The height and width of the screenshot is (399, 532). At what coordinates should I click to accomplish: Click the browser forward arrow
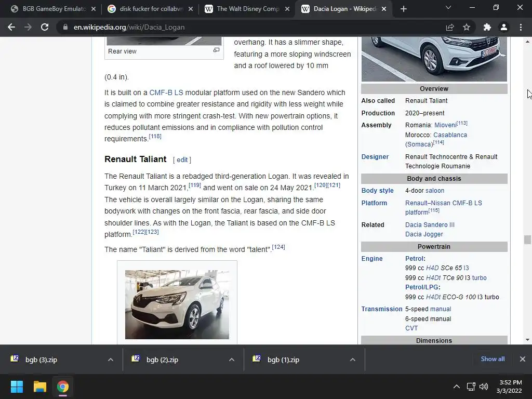point(28,27)
